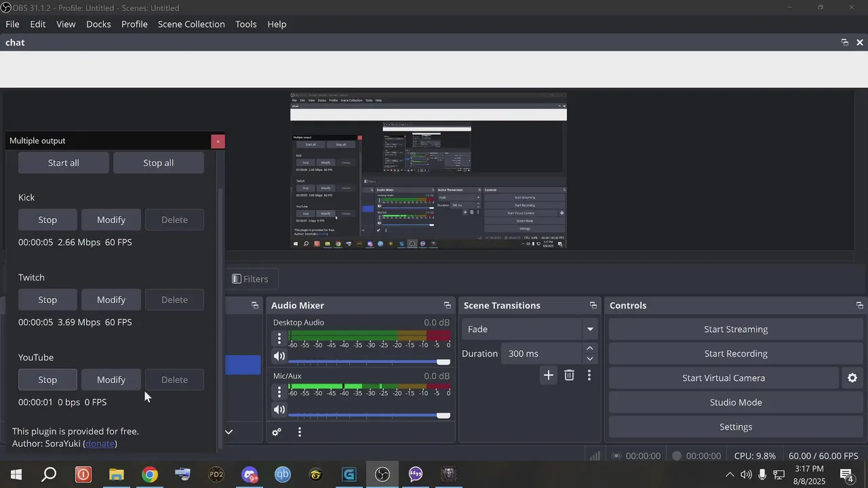Decrease transition duration with down arrow
Image resolution: width=868 pixels, height=488 pixels.
coord(590,359)
